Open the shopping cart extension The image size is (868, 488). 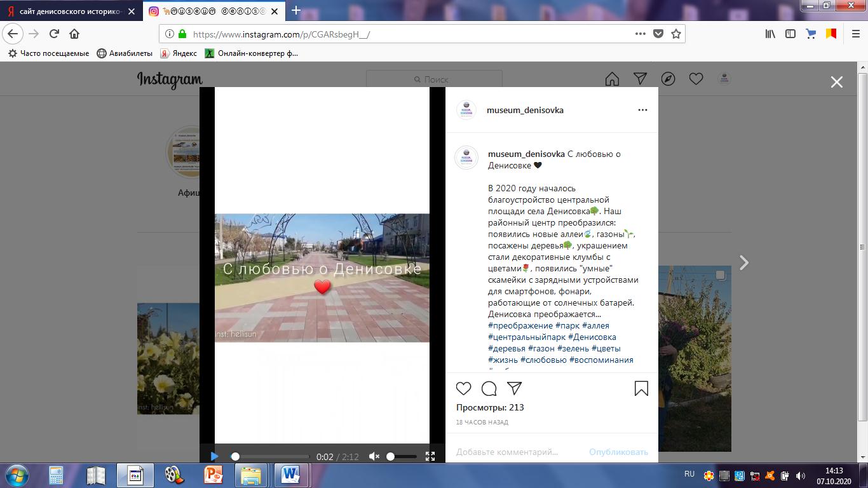tap(811, 34)
